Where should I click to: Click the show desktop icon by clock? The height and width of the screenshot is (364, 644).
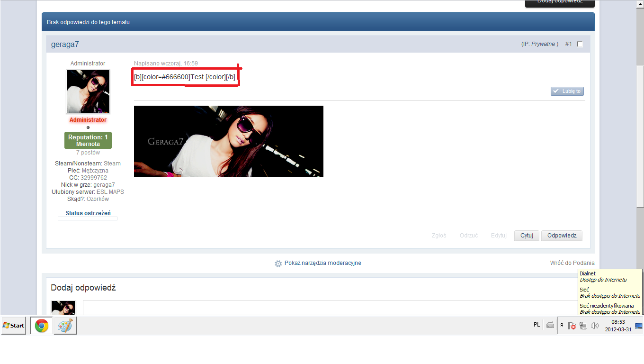point(639,326)
